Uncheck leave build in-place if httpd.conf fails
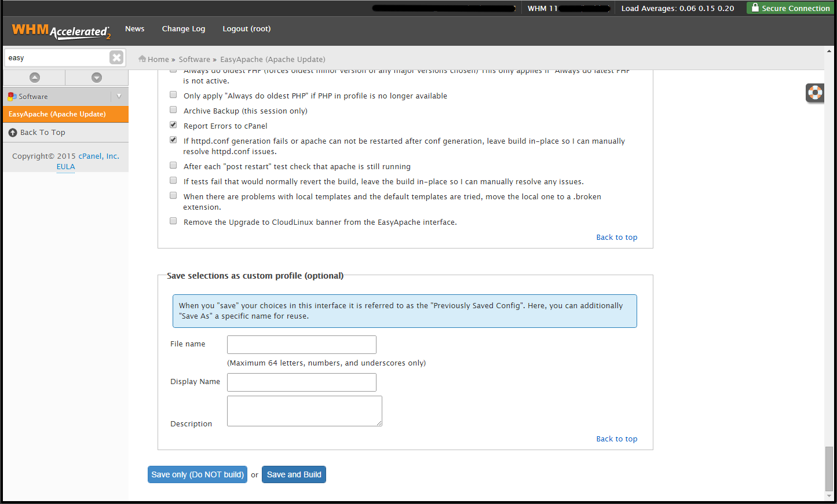Screen dimensions: 837x504 pyautogui.click(x=173, y=140)
